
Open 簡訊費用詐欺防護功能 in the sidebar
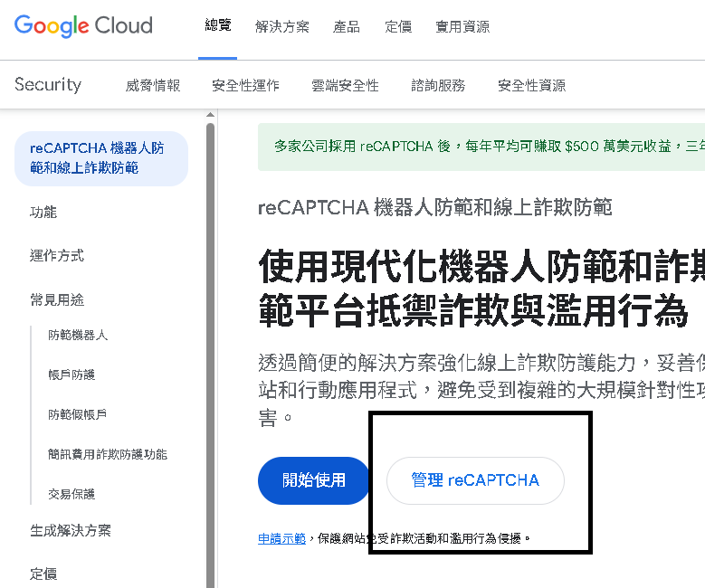tap(108, 454)
